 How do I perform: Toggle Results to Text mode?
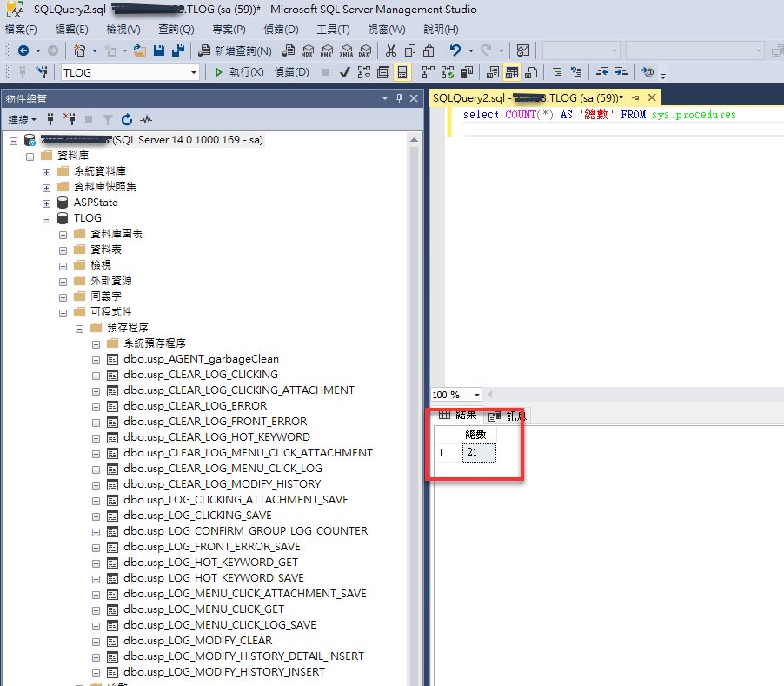pos(493,72)
